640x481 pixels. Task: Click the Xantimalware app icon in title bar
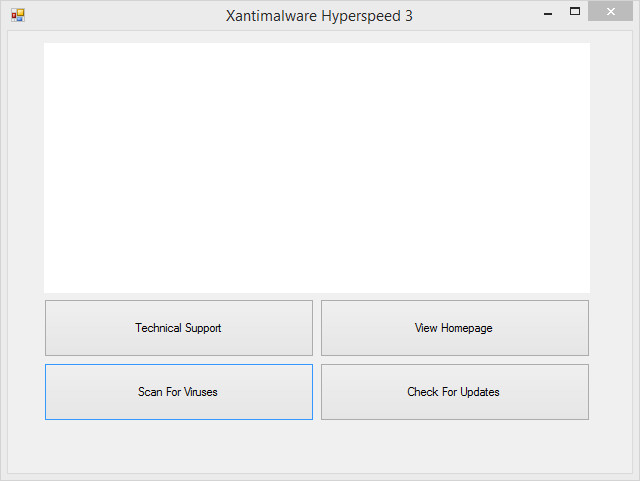click(18, 16)
